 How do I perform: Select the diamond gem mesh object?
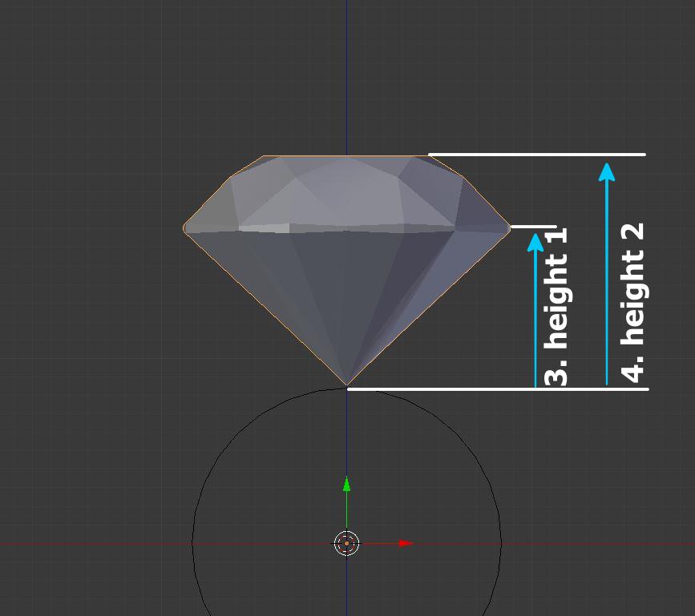click(346, 269)
